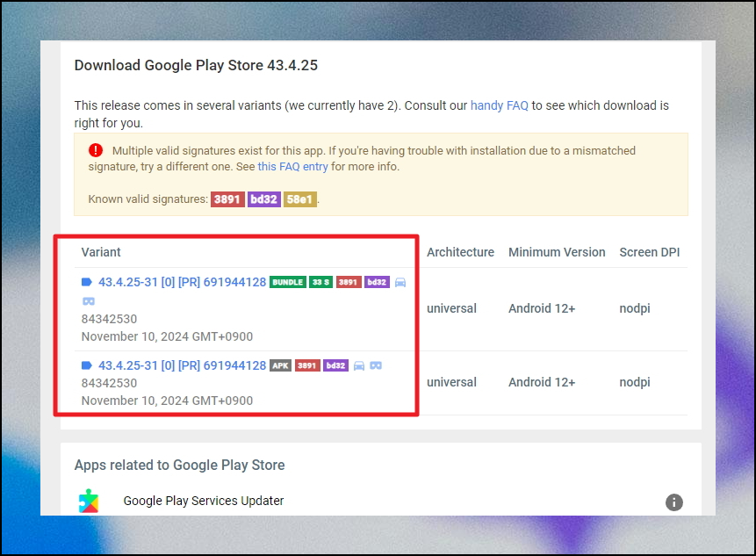The image size is (756, 556).
Task: Click the purple bd32 badge in BUNDLE row
Action: 377,282
